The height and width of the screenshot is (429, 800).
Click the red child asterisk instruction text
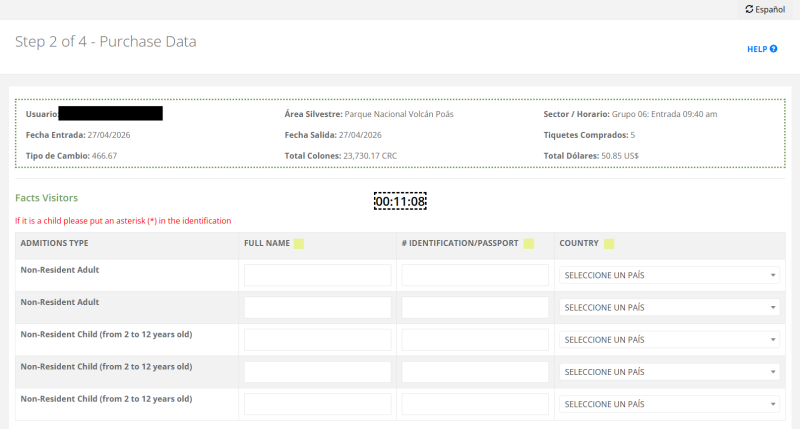(123, 221)
